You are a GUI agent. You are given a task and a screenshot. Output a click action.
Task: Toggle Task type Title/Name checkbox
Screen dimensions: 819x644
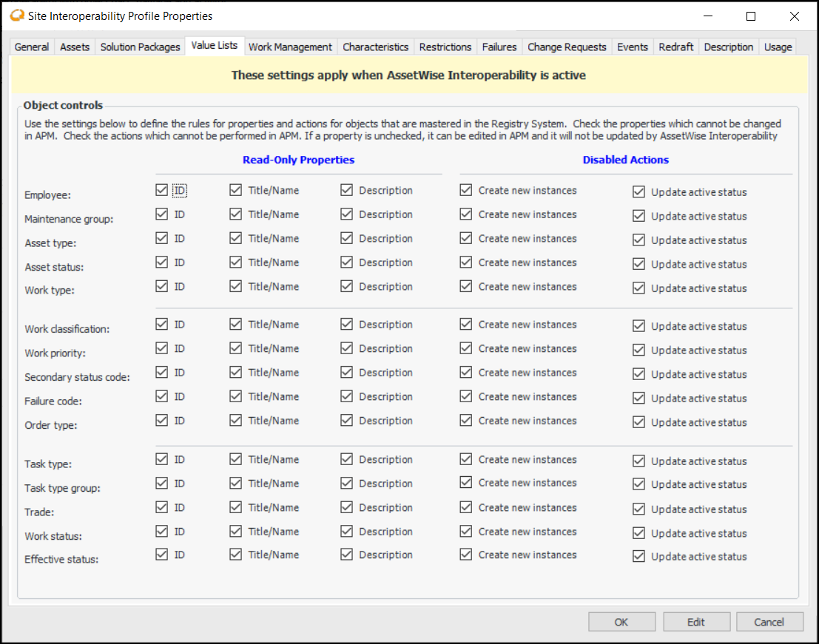(236, 459)
